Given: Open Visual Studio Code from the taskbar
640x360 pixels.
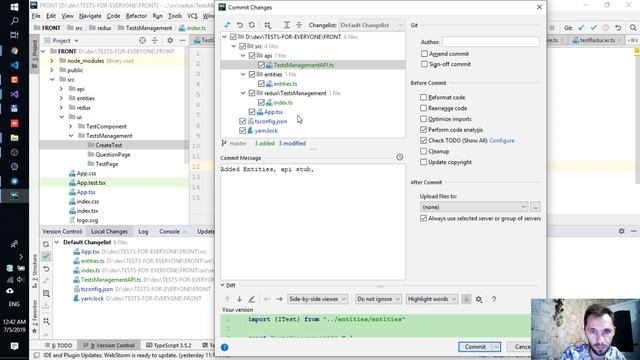Looking at the screenshot, I should tap(14, 65).
